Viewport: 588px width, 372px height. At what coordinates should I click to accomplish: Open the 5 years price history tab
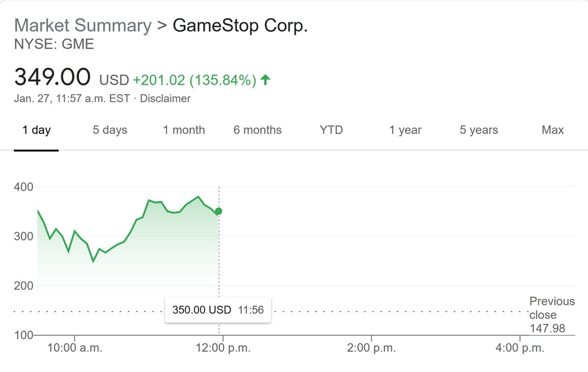click(x=478, y=130)
